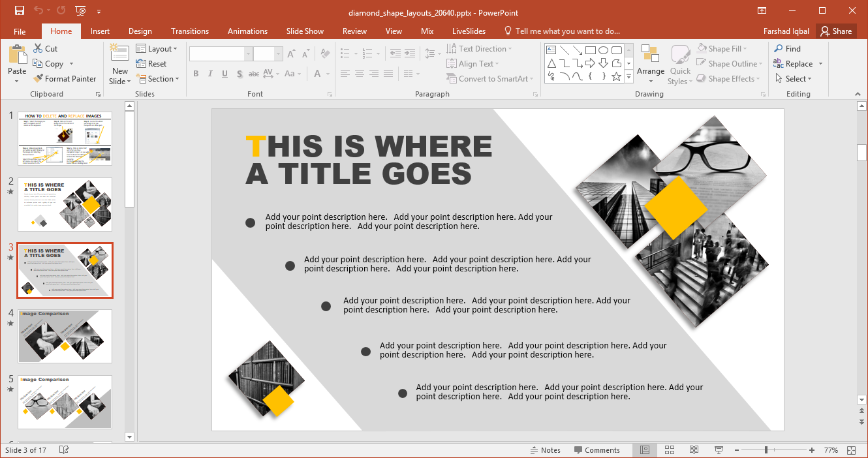
Task: Select the Image Comparison slide 4 thumbnail
Action: tap(65, 336)
